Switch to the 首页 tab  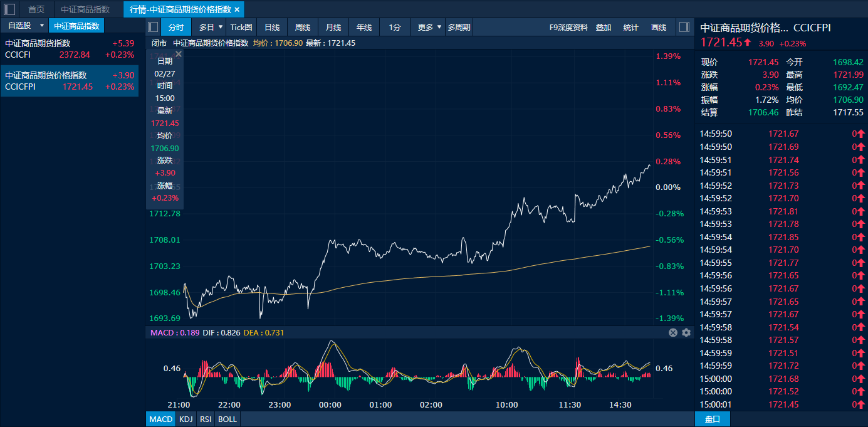click(x=36, y=9)
